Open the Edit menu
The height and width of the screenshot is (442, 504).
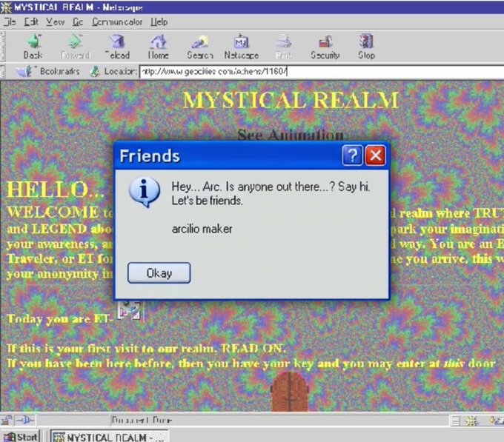pyautogui.click(x=31, y=21)
